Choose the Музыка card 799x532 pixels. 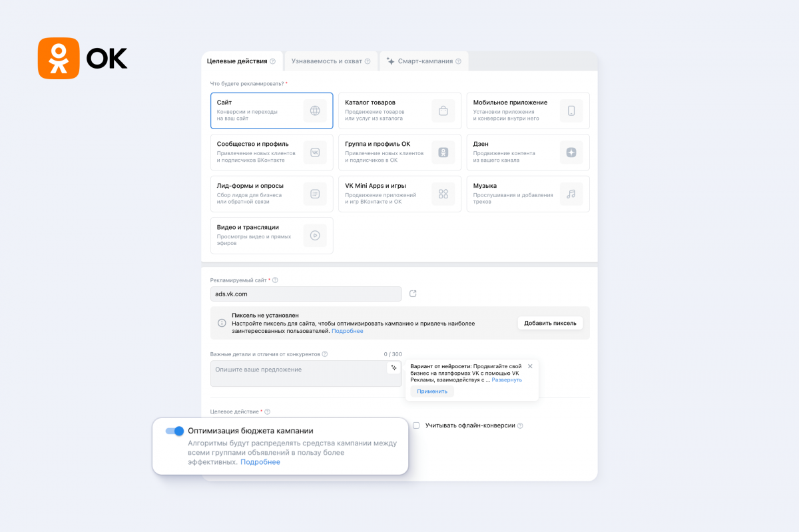pos(528,194)
